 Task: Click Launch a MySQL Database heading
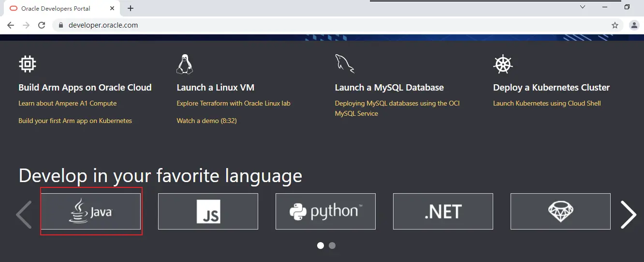[389, 88]
